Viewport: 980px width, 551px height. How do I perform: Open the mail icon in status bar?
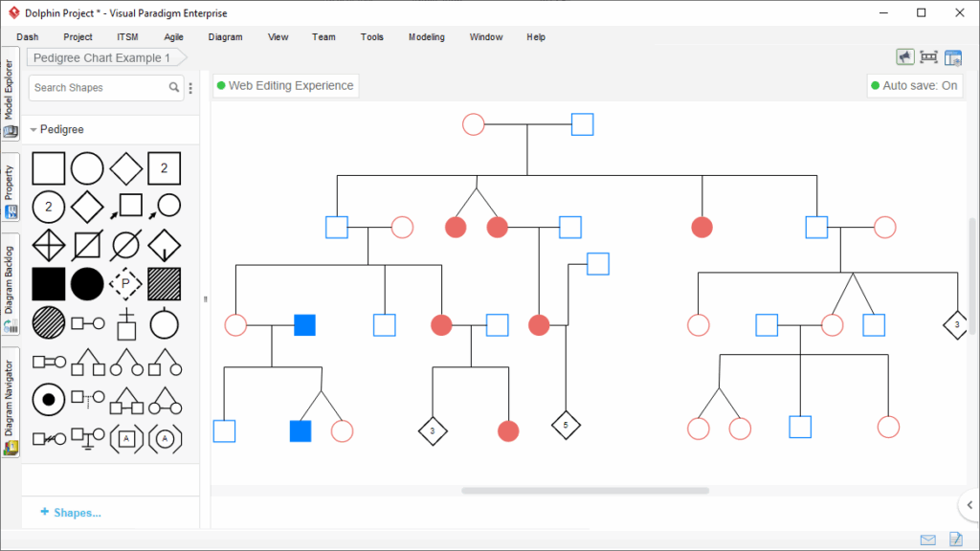point(928,540)
